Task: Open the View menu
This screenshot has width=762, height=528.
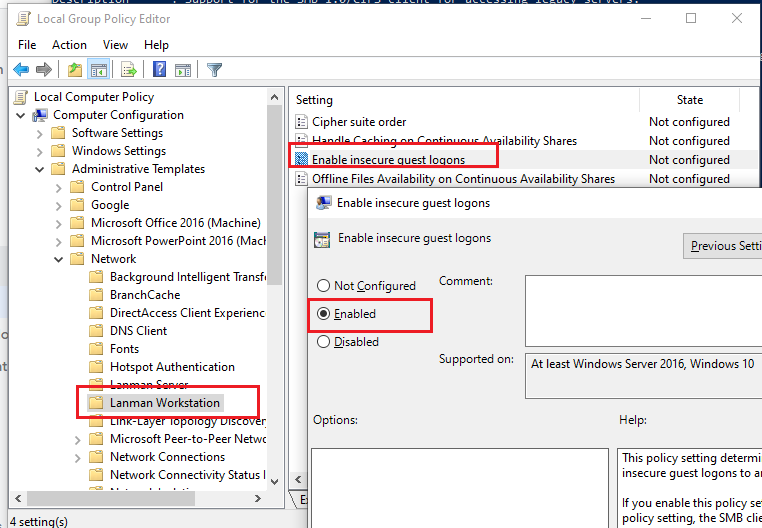Action: click(x=115, y=45)
